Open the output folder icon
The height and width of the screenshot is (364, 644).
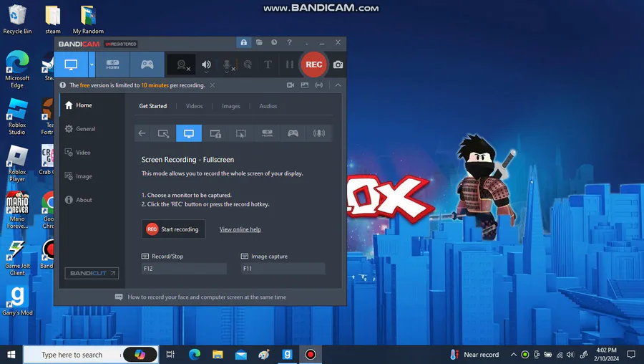[259, 42]
